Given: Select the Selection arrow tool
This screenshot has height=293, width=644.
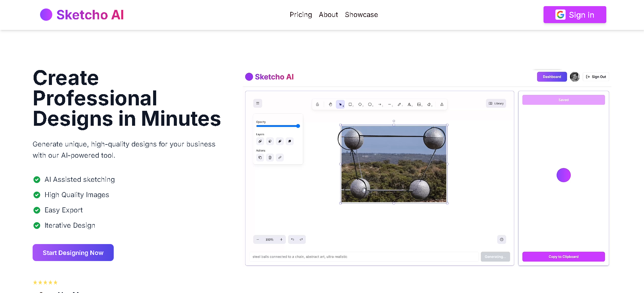Looking at the screenshot, I should [340, 104].
